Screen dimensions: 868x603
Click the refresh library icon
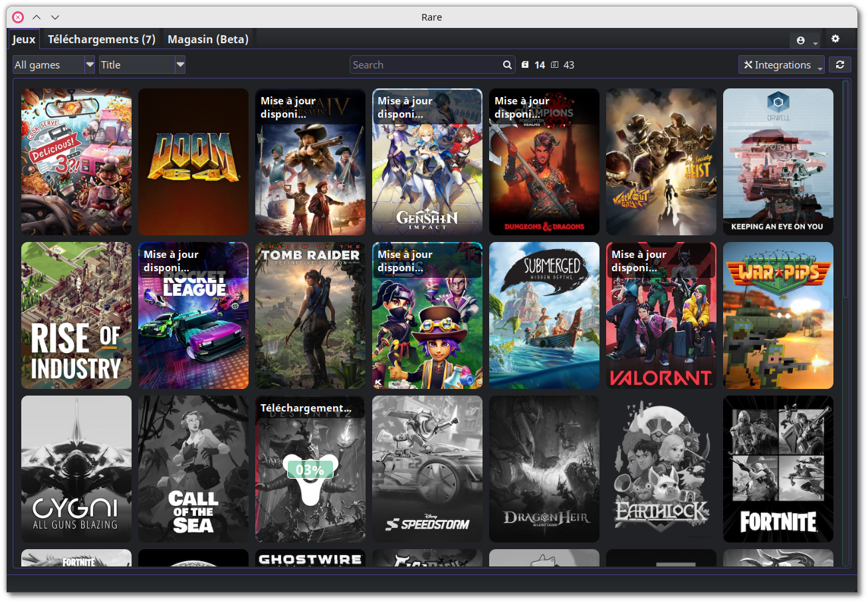tap(840, 64)
